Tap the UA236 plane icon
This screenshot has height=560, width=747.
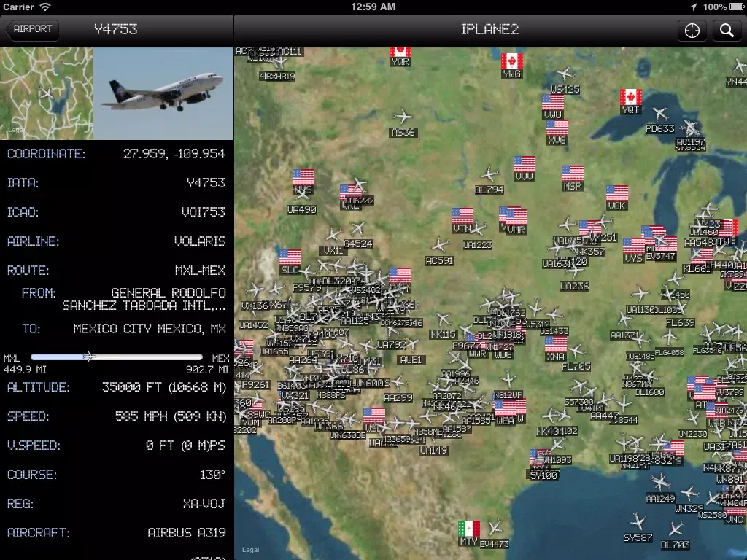[575, 271]
